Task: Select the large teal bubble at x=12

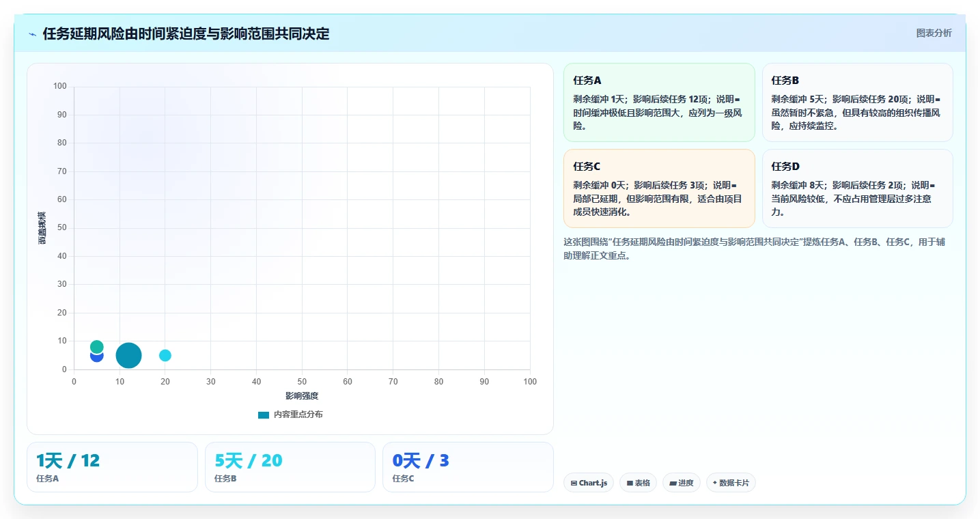Action: tap(128, 355)
